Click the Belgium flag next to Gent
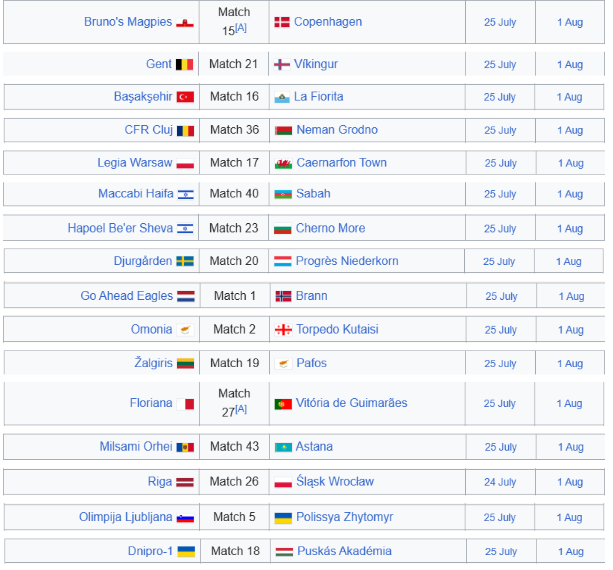 tap(185, 64)
